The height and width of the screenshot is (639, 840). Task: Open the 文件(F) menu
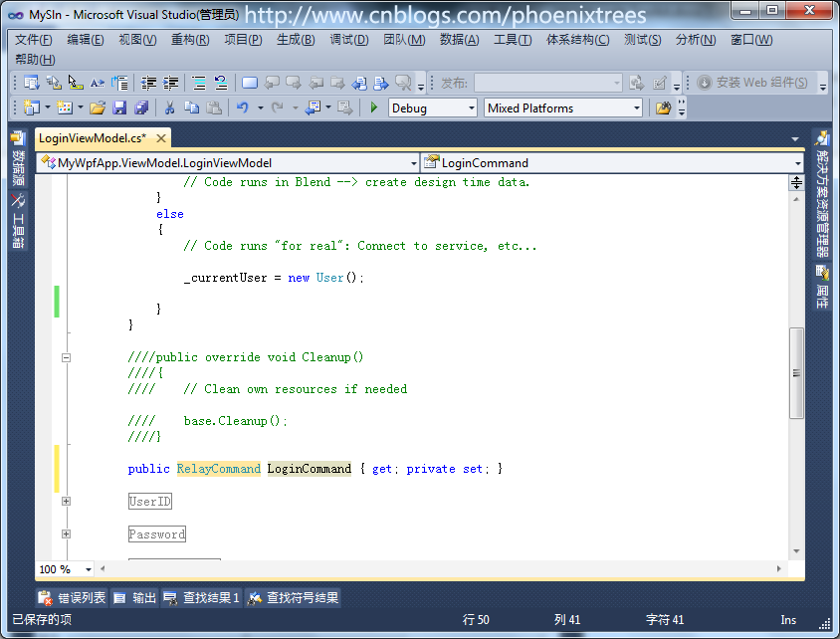tap(33, 40)
